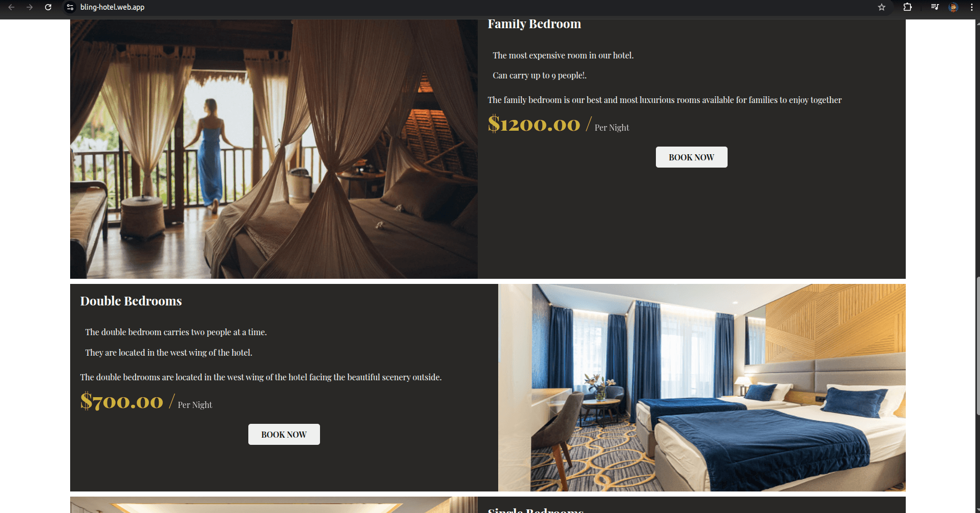Bookmark this page with the star icon
The image size is (980, 513).
882,7
